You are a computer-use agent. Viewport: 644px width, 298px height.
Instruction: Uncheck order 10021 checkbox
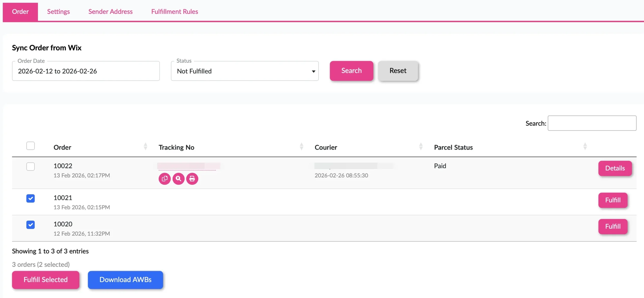[x=30, y=198]
